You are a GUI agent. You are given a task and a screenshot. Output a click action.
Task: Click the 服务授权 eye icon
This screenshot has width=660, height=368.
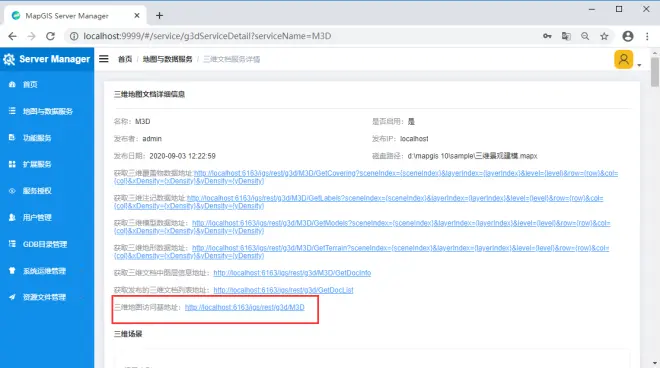[x=12, y=191]
